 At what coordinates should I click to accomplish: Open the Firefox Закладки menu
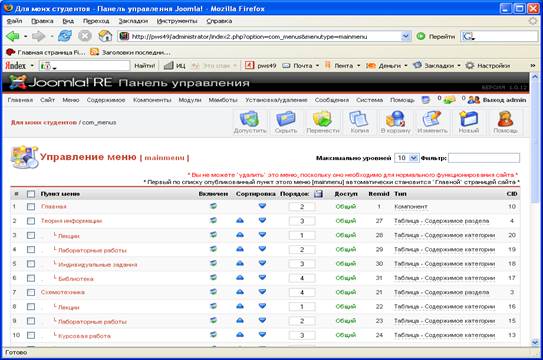133,21
